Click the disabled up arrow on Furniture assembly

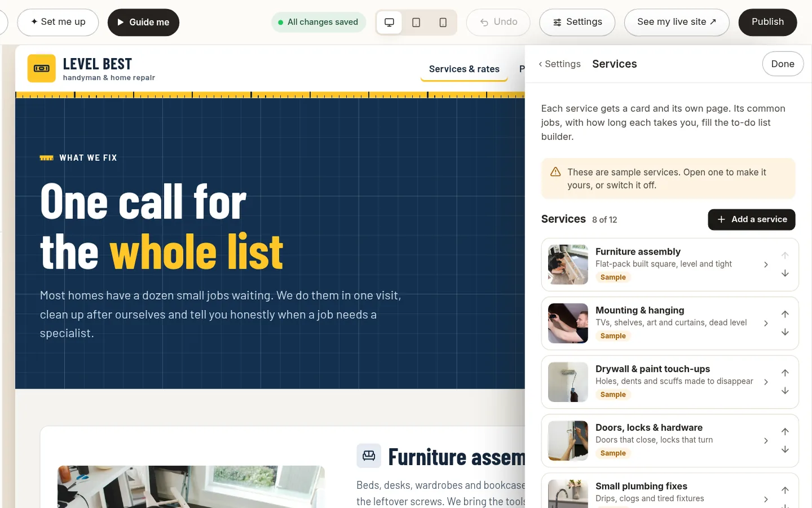pyautogui.click(x=785, y=256)
